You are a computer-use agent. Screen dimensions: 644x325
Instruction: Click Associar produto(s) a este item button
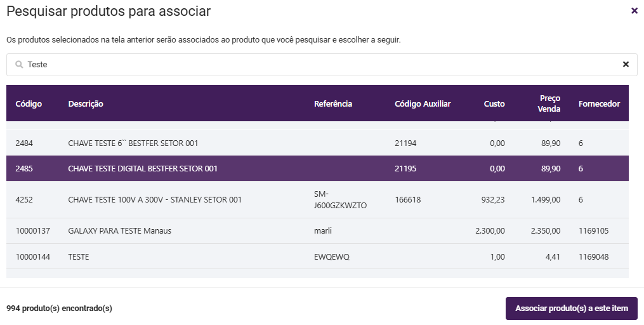pos(571,308)
